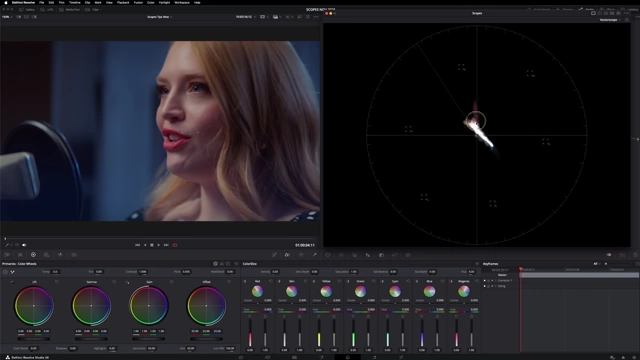Toggle the Media Pool button
The width and height of the screenshot is (640, 360).
70,9
